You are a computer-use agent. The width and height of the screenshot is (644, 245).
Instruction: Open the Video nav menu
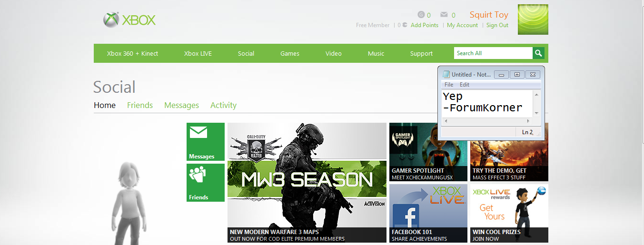pos(334,53)
